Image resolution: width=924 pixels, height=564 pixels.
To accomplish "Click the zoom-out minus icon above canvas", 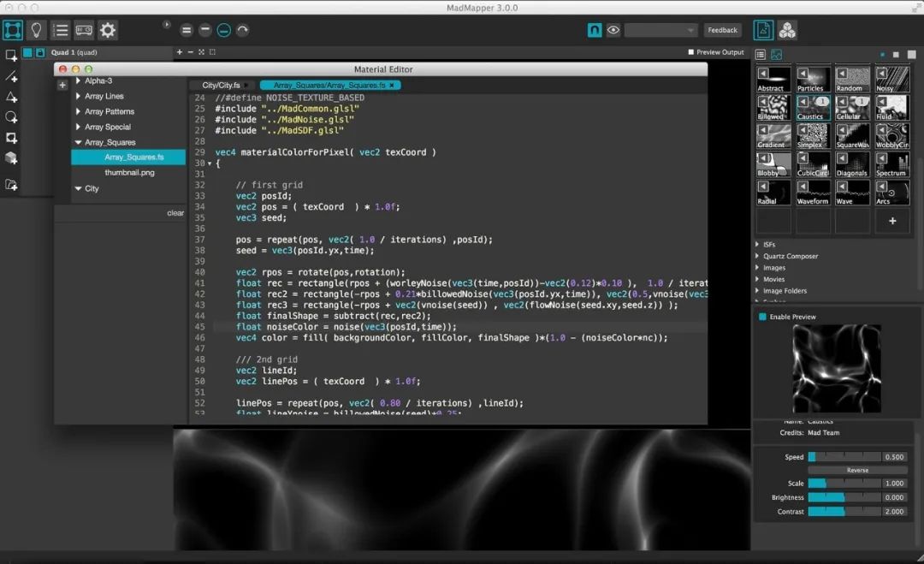I will tap(190, 52).
